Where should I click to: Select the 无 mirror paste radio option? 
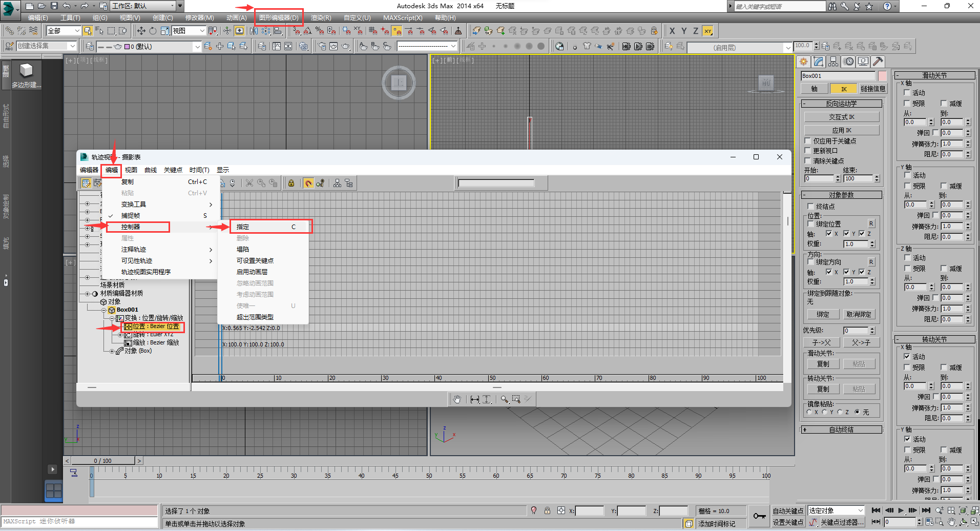[857, 412]
